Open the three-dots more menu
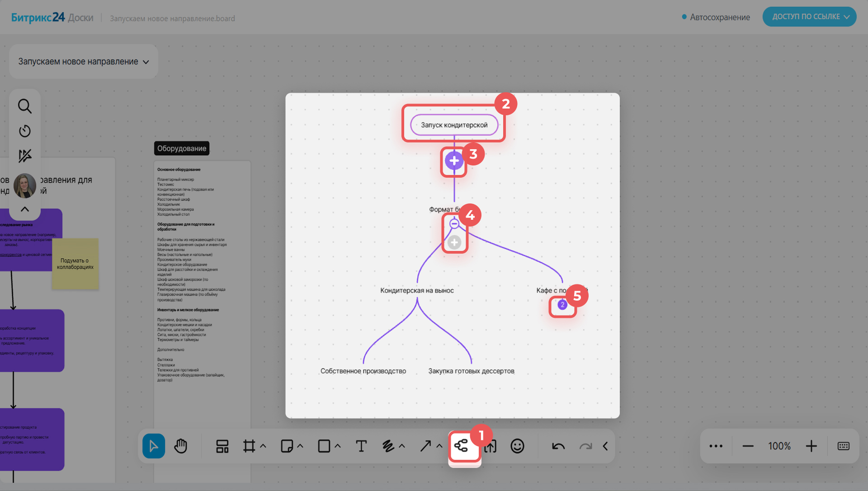 click(x=716, y=446)
